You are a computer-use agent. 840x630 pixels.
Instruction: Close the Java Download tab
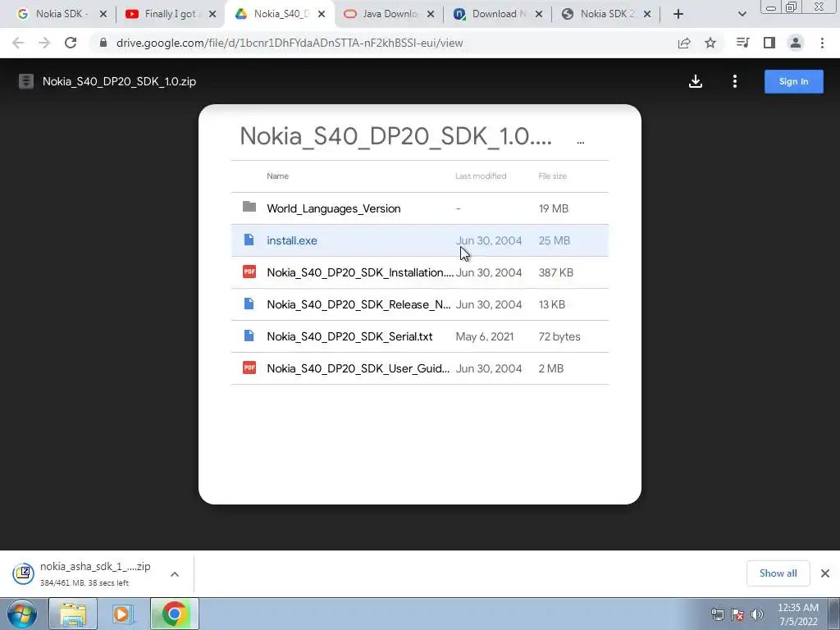coord(430,14)
